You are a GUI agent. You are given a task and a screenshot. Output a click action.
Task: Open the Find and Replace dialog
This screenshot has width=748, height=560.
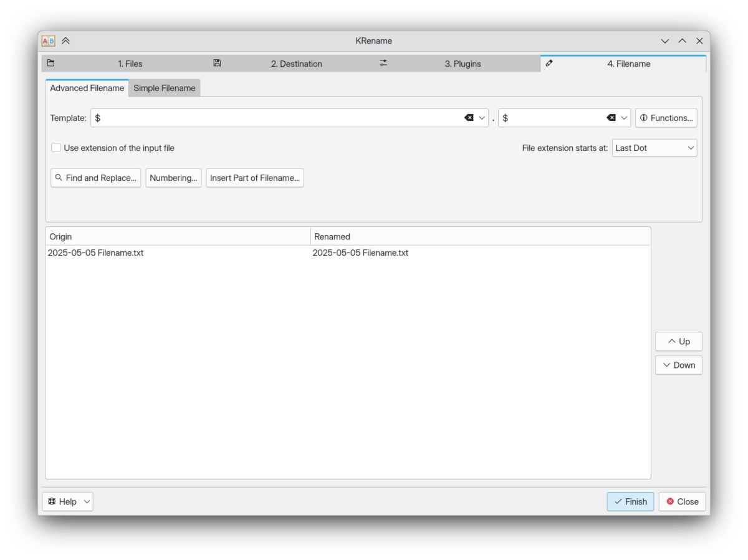pyautogui.click(x=95, y=178)
